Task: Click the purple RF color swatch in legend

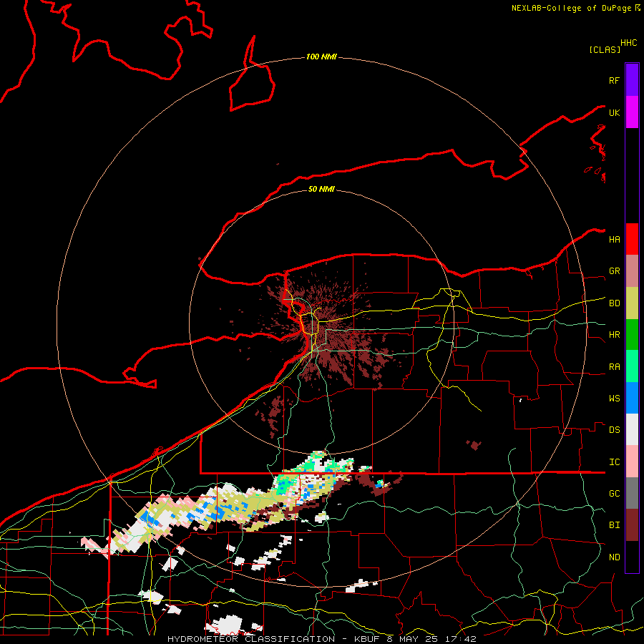Action: pyautogui.click(x=632, y=80)
